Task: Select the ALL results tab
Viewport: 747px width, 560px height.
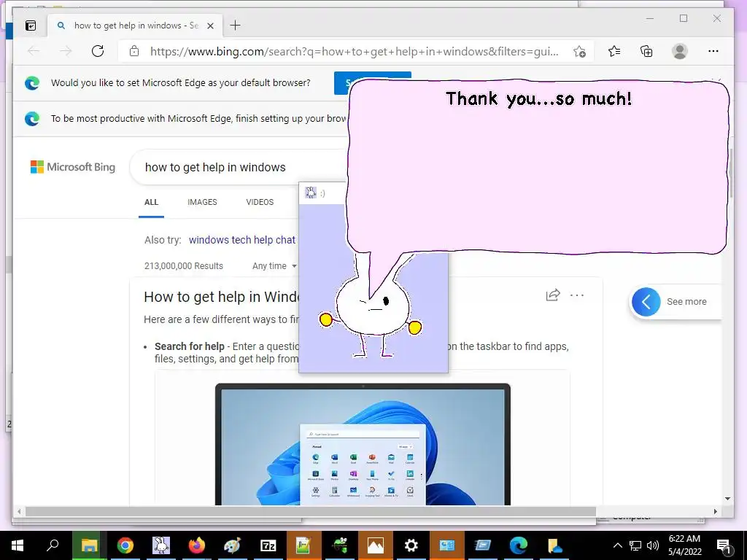Action: (151, 202)
